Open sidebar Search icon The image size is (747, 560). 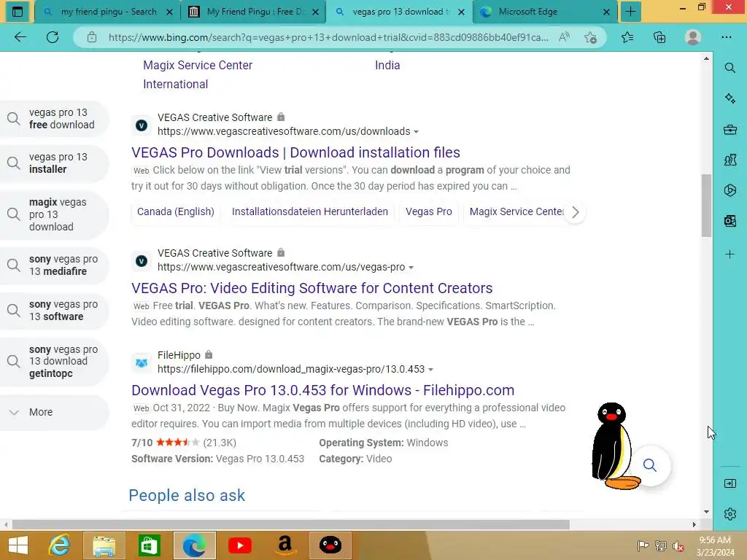[729, 68]
